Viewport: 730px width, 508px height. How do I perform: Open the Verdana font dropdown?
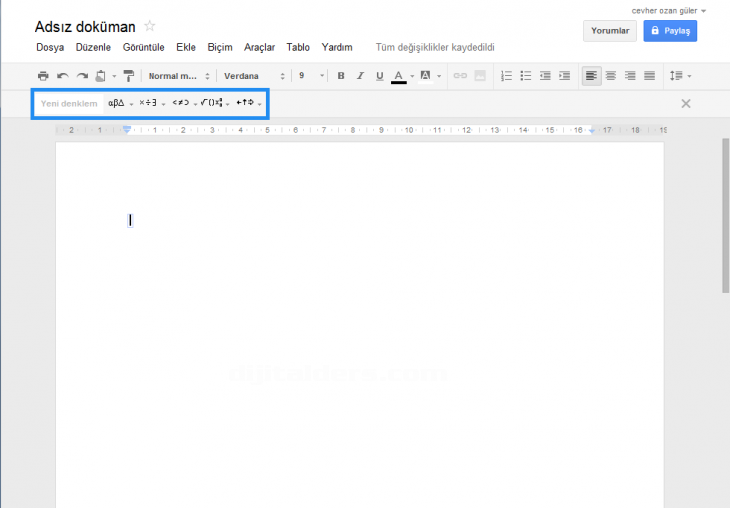254,76
